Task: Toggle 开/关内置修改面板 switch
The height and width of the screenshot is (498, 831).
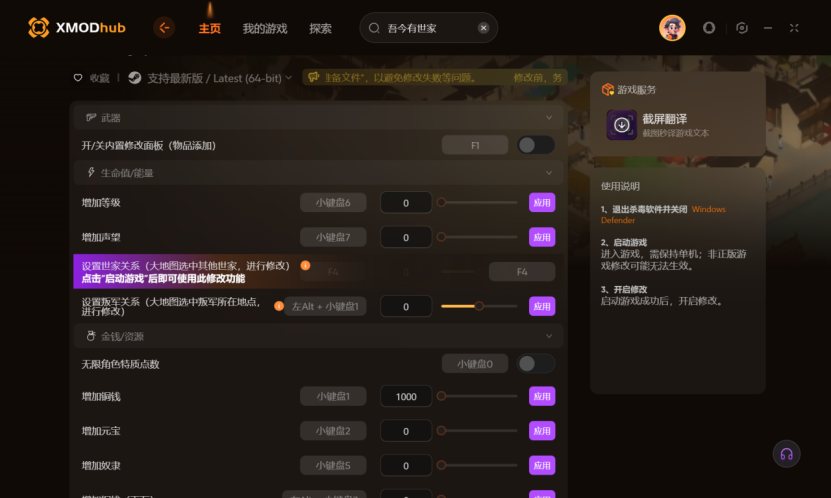Action: click(536, 145)
